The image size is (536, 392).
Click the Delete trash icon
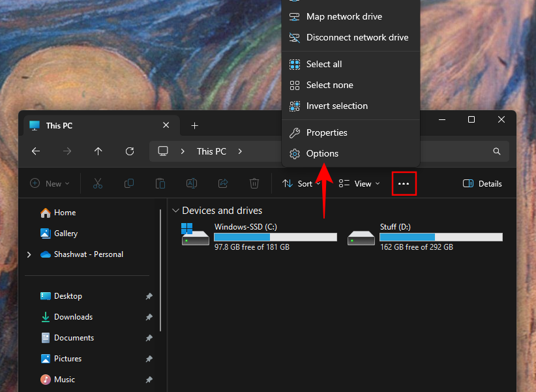click(x=254, y=184)
